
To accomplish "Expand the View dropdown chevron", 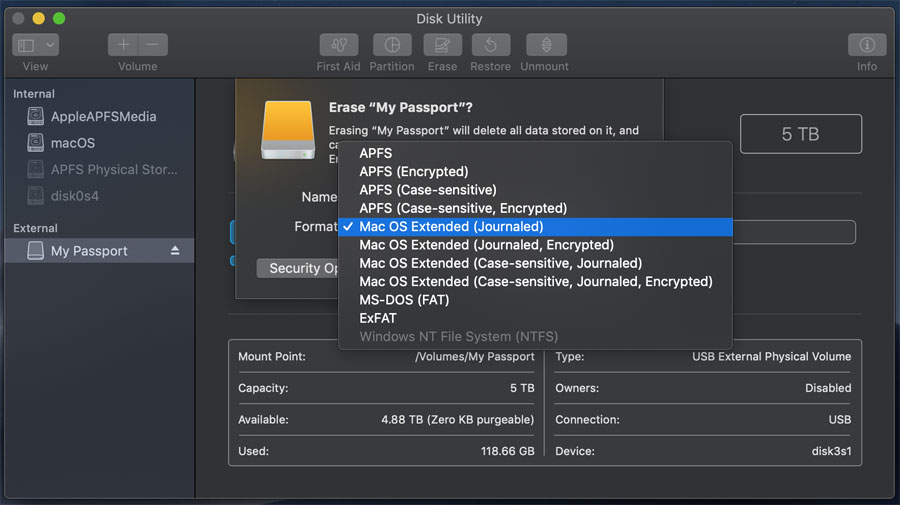I will tap(50, 45).
